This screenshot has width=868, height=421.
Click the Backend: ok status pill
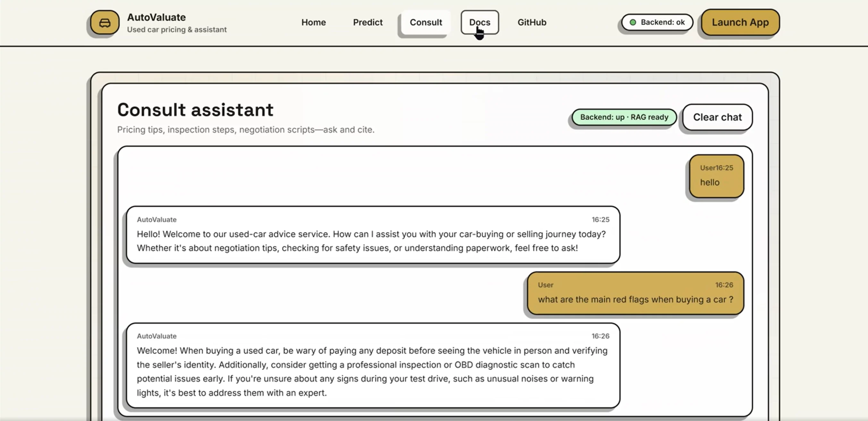pos(657,22)
